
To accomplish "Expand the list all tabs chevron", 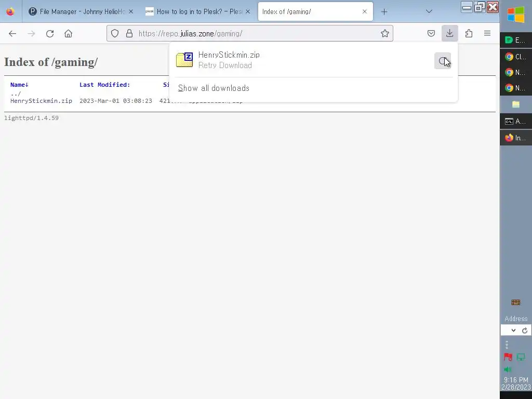I will (x=429, y=11).
